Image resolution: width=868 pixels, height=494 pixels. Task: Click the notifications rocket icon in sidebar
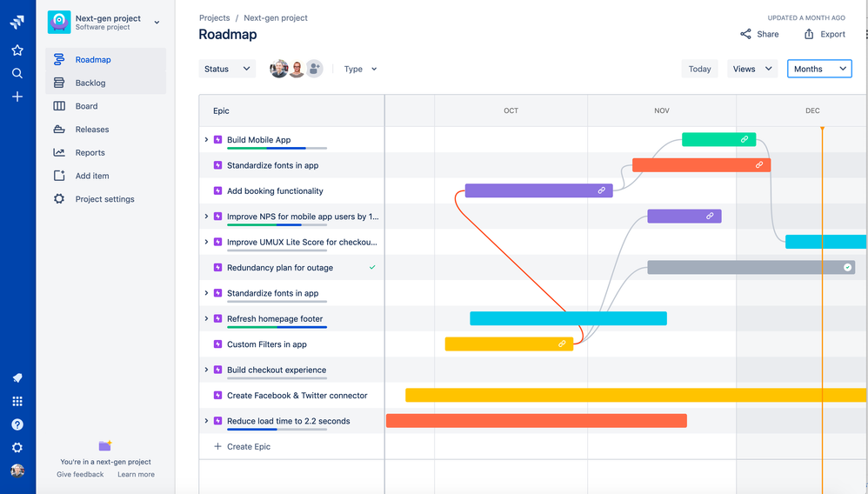[17, 377]
